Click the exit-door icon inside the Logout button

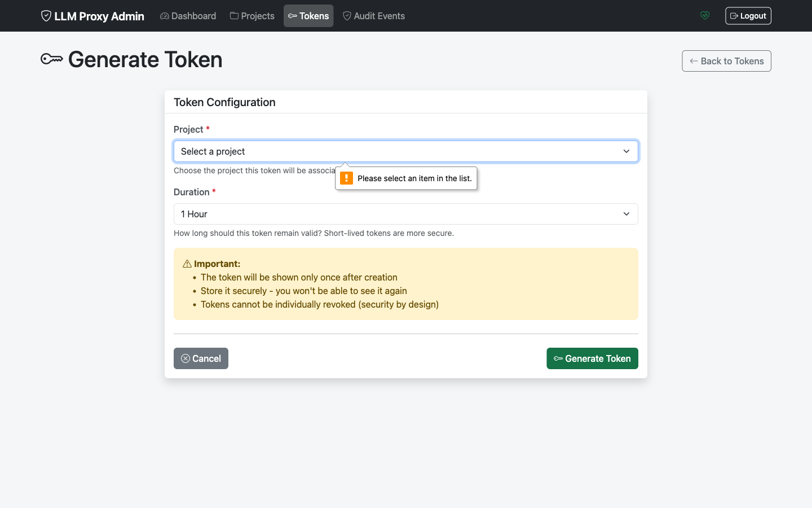pos(733,15)
